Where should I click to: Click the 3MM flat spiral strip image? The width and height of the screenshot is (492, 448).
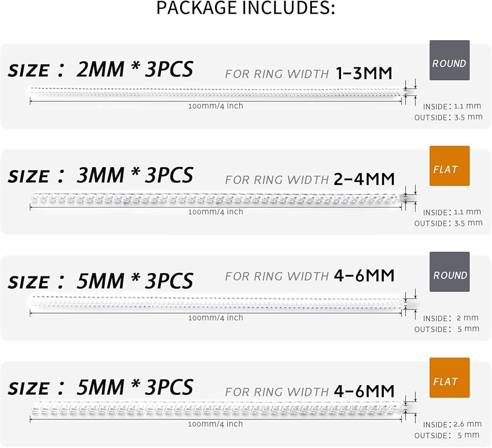[215, 198]
